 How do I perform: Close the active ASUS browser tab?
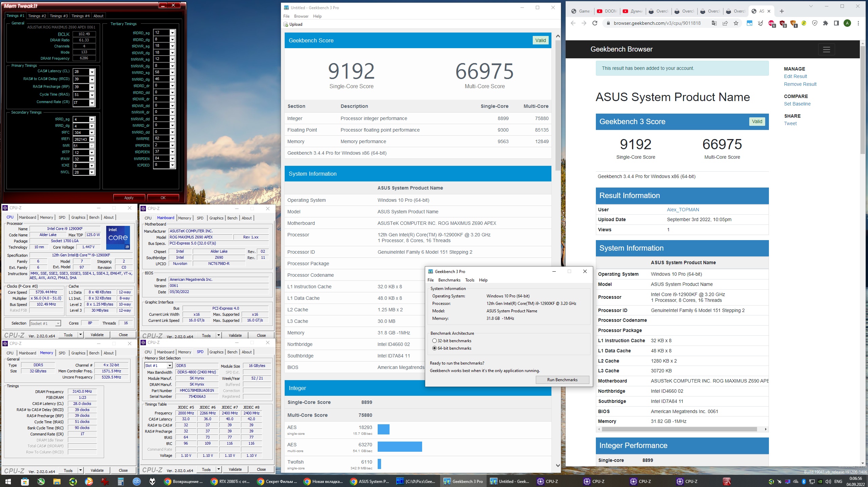click(x=769, y=11)
